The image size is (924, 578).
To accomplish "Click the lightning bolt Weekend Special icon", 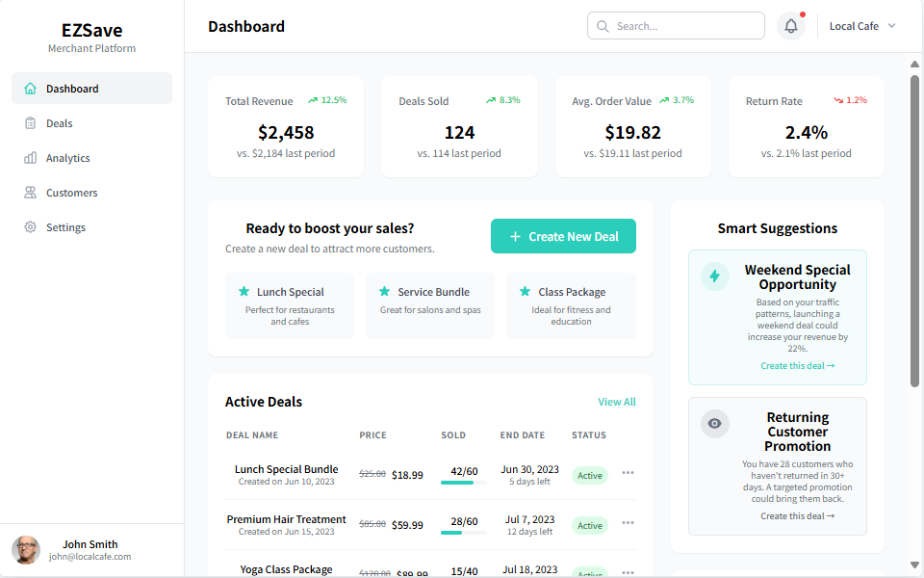I will click(x=714, y=276).
